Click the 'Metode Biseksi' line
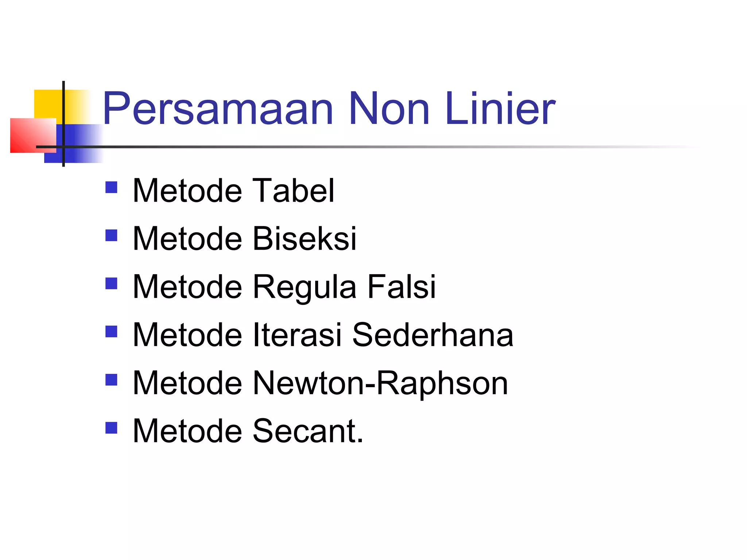Viewport: 747px width, 560px height. click(245, 238)
